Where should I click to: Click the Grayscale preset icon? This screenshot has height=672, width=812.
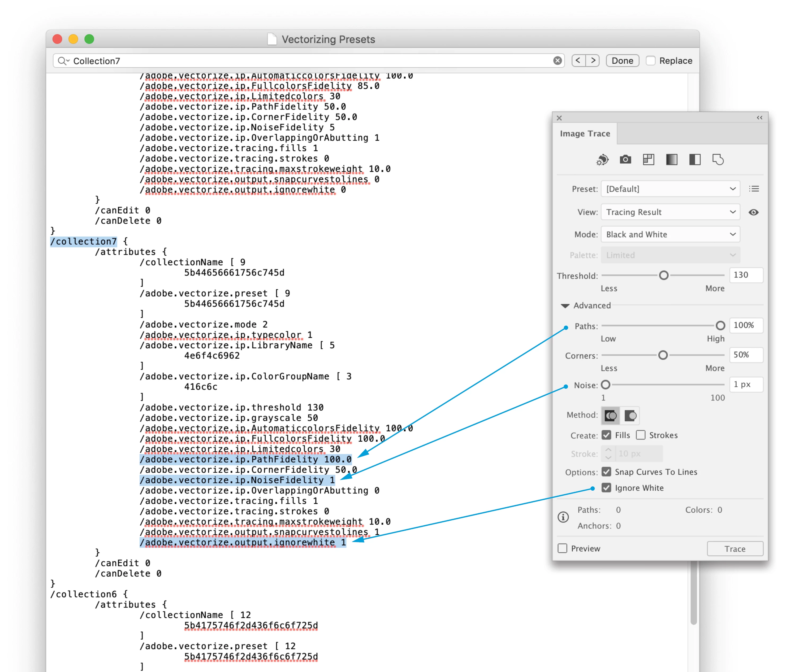click(x=672, y=160)
